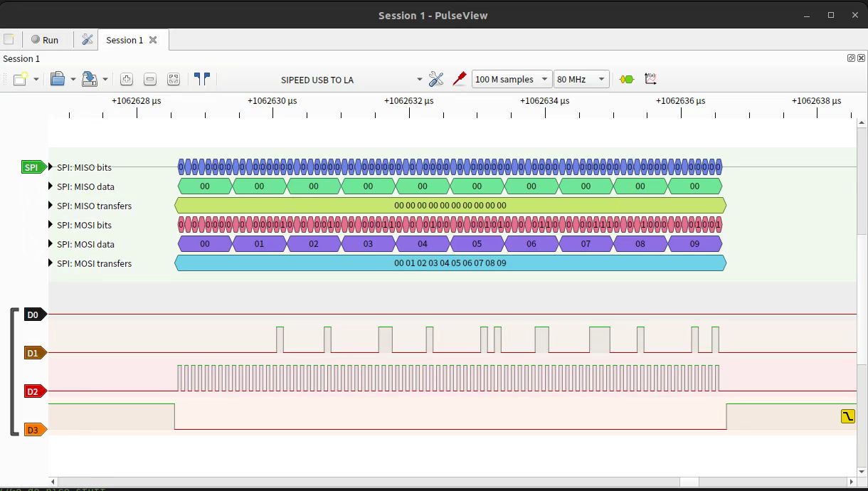The height and width of the screenshot is (491, 868).
Task: Configure device with wrench-screwdriver icon
Action: coord(436,79)
